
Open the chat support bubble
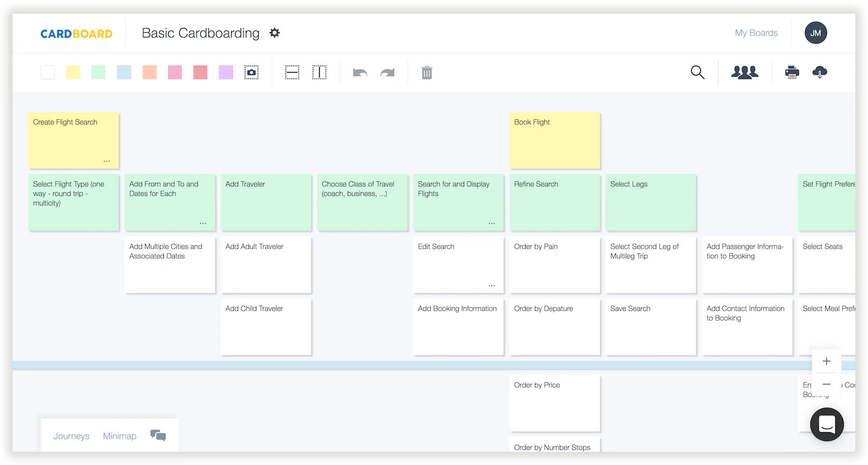[827, 424]
